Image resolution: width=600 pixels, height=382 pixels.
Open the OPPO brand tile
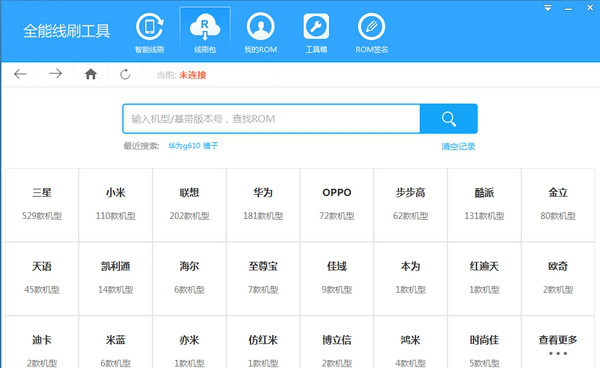coord(337,205)
